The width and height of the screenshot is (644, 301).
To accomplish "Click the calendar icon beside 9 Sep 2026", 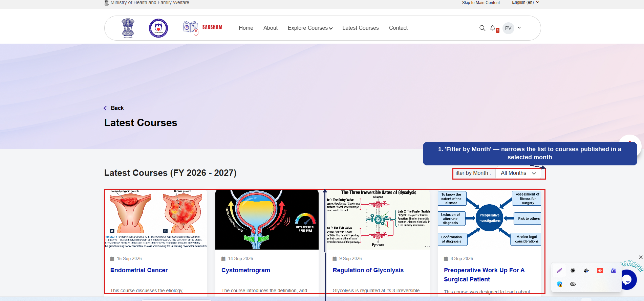I will [x=335, y=259].
